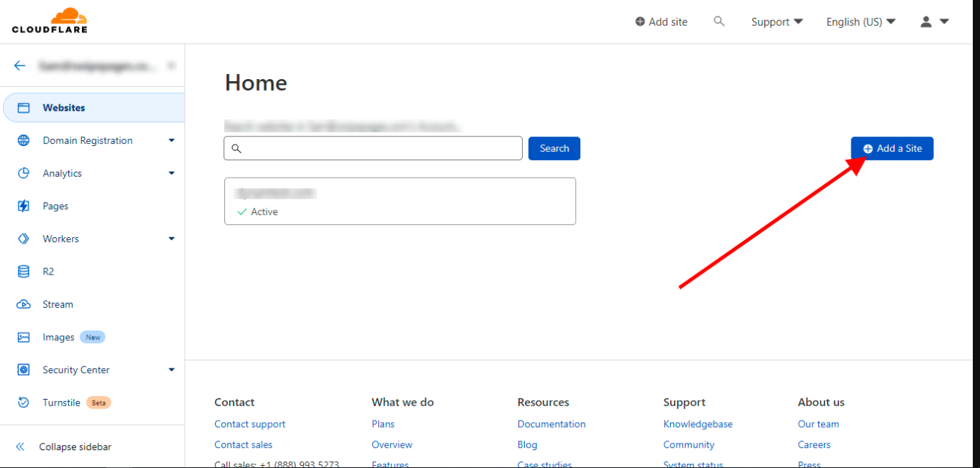
Task: Open the Support dropdown menu
Action: point(777,22)
